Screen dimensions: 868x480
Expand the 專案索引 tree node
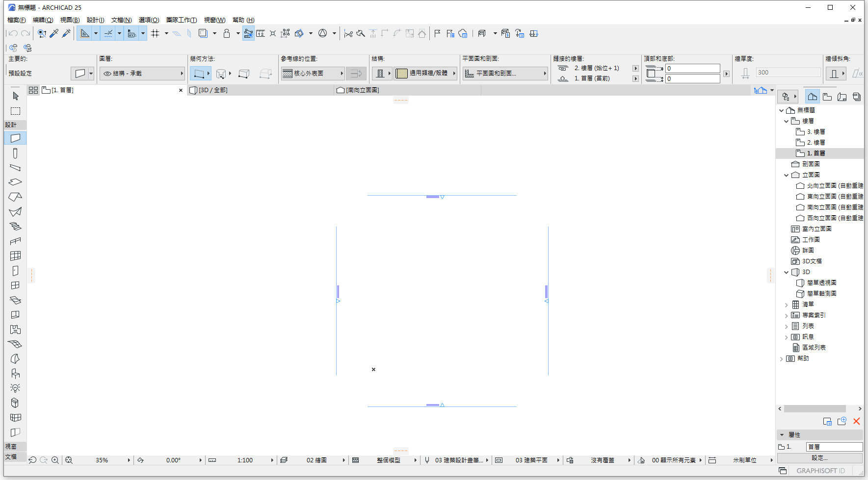(x=787, y=315)
